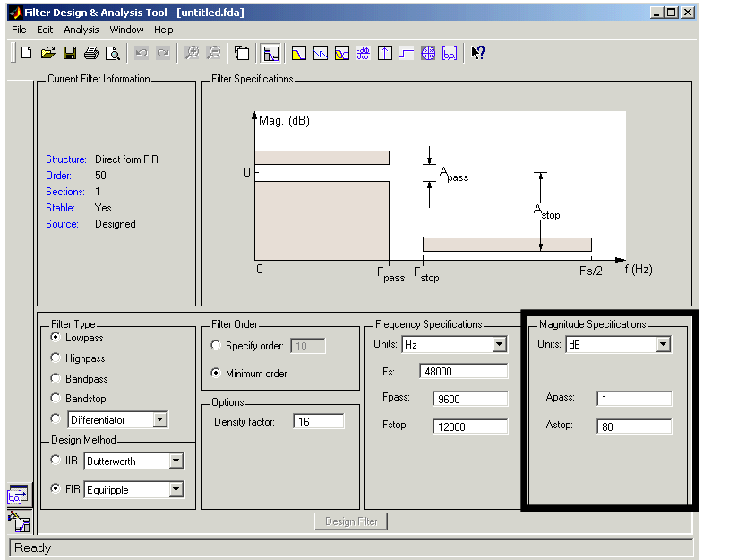Click the Design Filter button
Image resolution: width=729 pixels, height=560 pixels.
[x=351, y=521]
